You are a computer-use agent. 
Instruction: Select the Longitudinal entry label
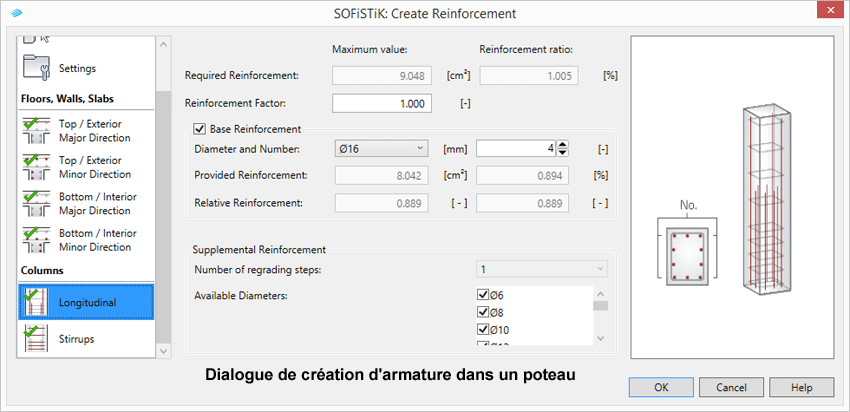tap(87, 302)
